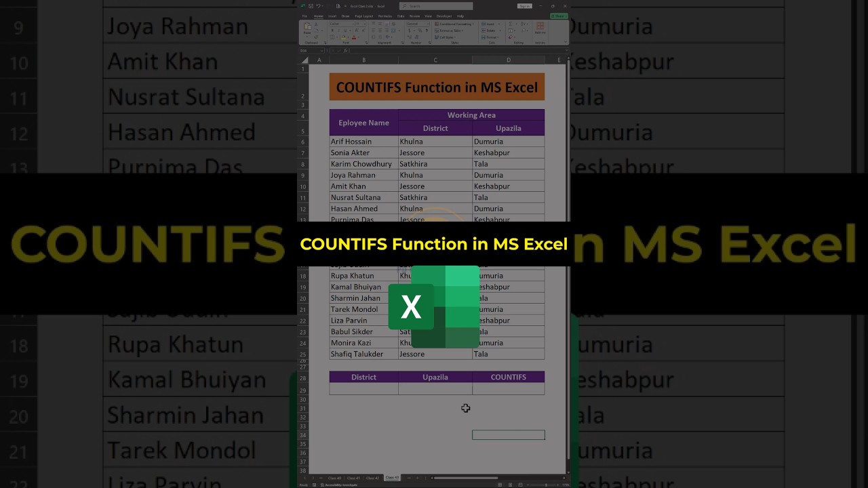Switch to the Class 42 sheet tab
868x488 pixels.
(373, 478)
